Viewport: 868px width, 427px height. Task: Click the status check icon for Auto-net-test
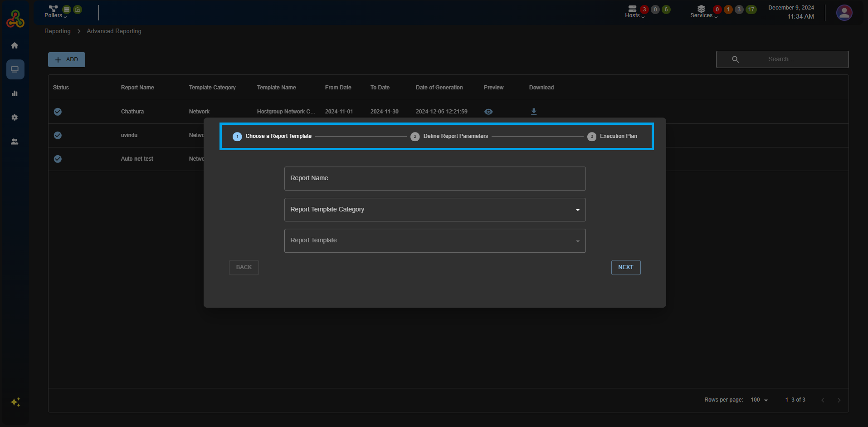click(58, 159)
